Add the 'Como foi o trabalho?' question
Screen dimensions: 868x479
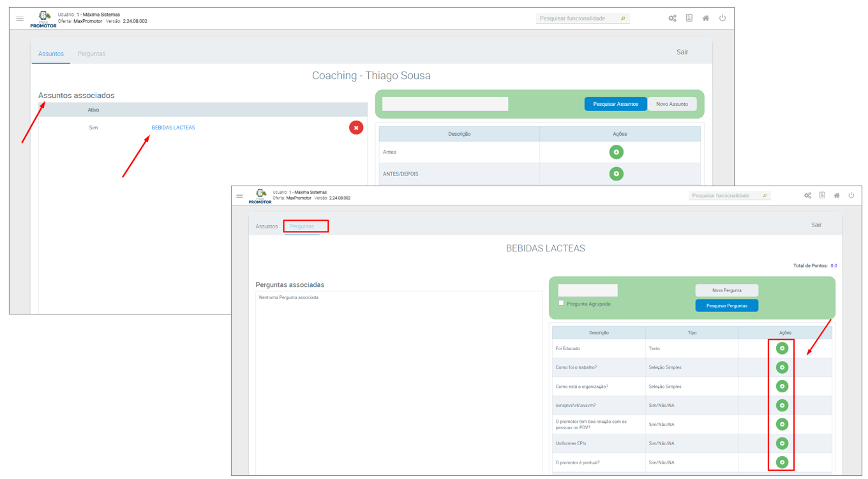click(782, 367)
